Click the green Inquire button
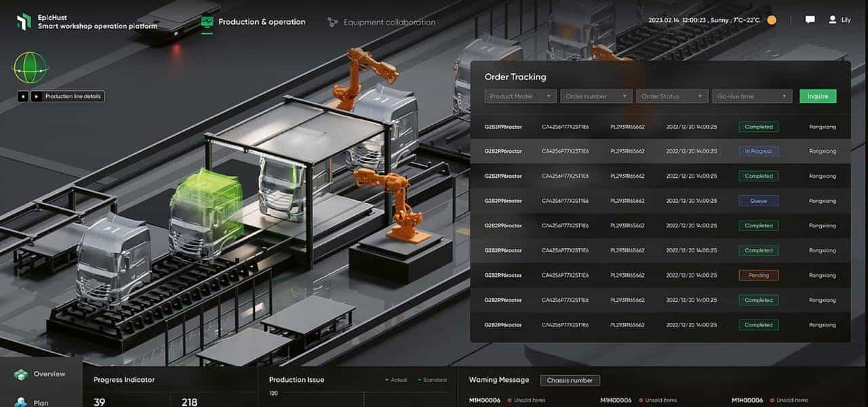Image resolution: width=868 pixels, height=407 pixels. pos(818,96)
